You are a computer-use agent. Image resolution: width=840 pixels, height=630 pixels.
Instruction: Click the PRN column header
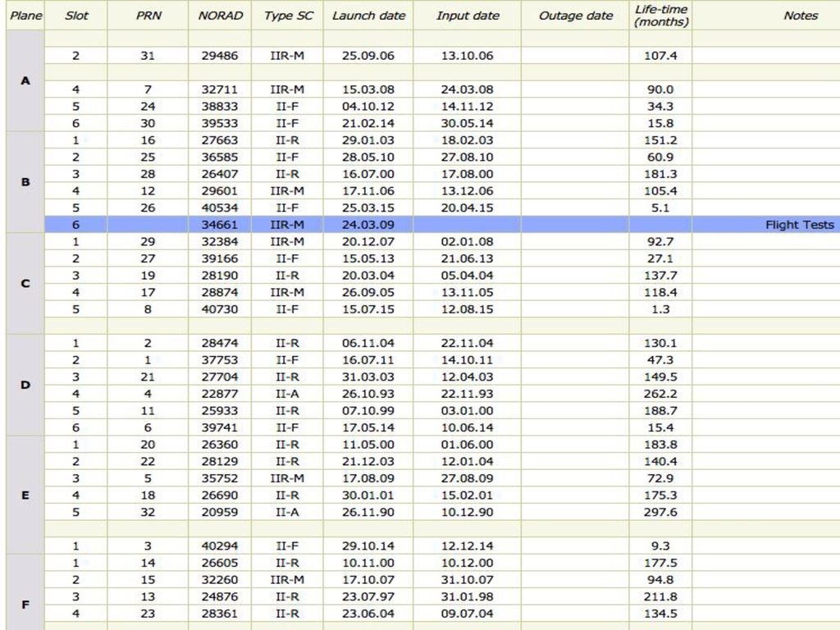(x=148, y=16)
